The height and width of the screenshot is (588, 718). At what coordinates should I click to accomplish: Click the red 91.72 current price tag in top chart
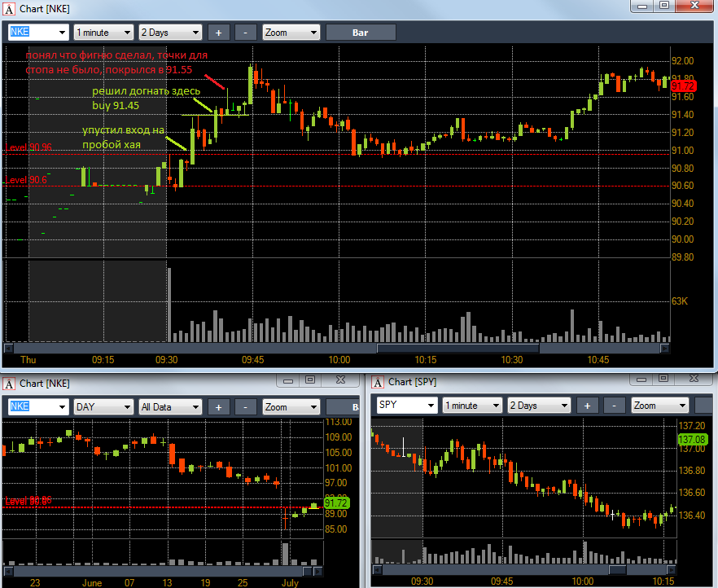coord(683,86)
